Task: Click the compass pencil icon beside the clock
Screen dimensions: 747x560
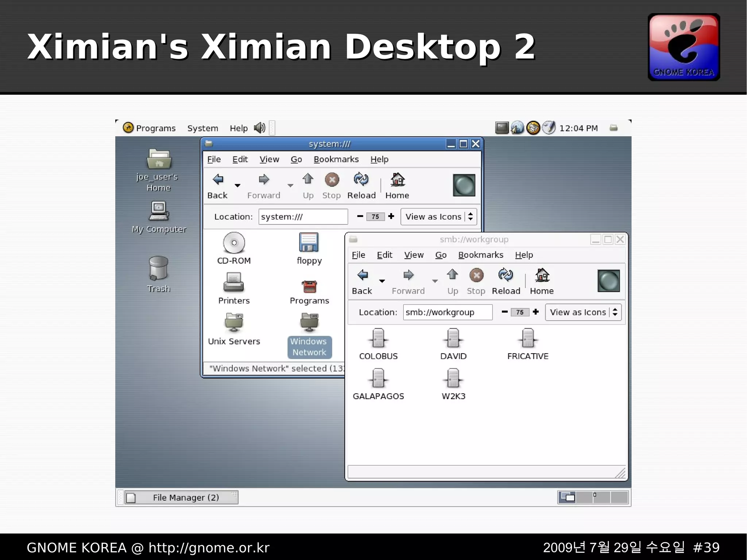Action: click(x=549, y=128)
